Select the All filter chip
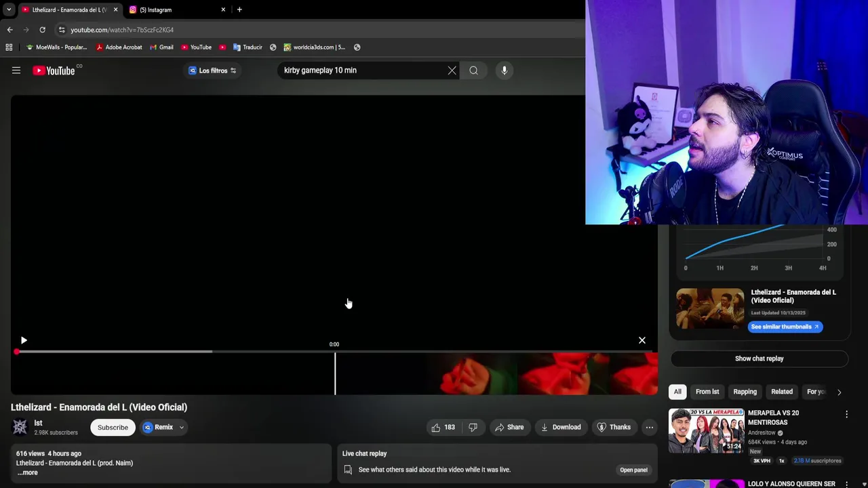 [677, 392]
